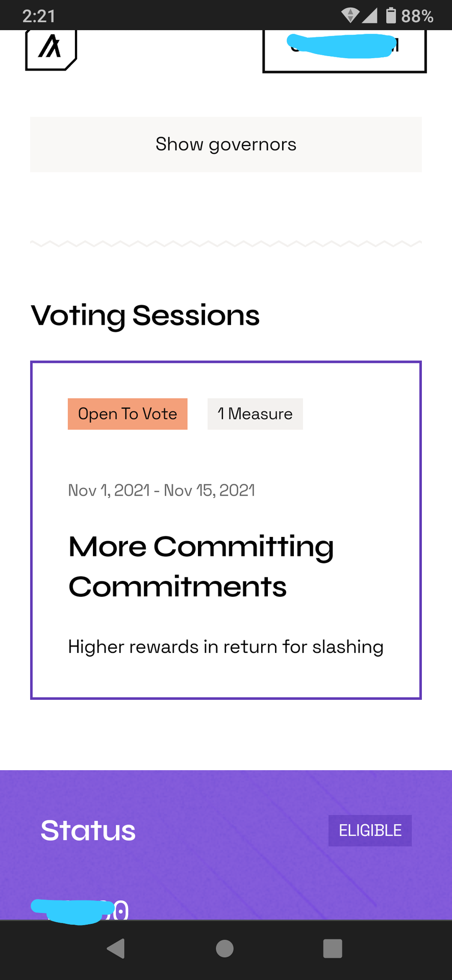
Task: Tap the Android home circle button
Action: 225,949
